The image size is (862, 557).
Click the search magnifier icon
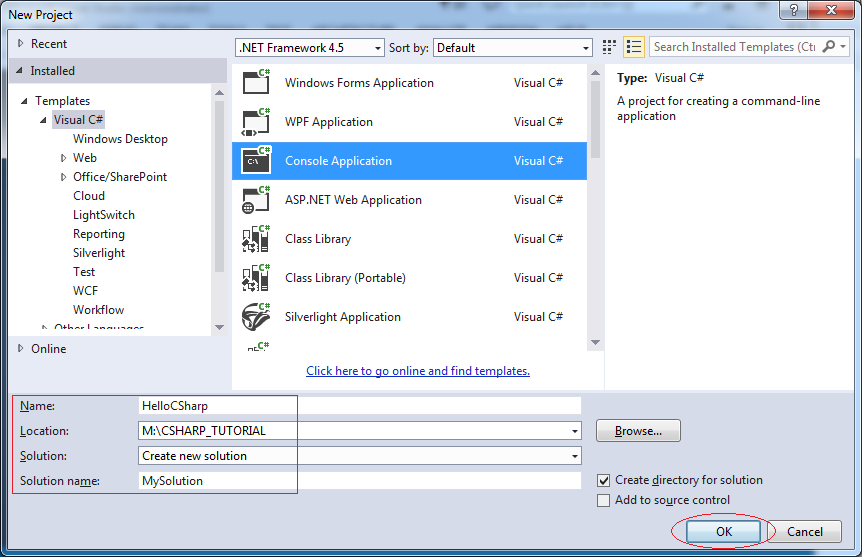pyautogui.click(x=828, y=47)
